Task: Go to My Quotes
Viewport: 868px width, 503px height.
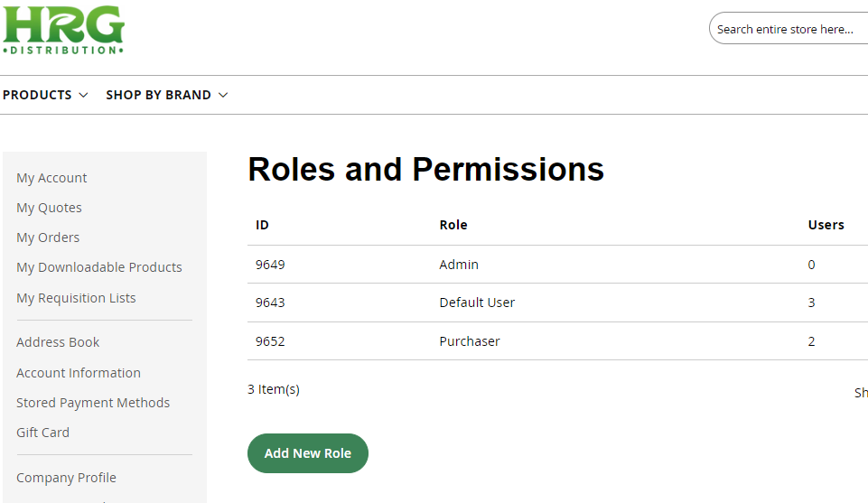Action: tap(49, 208)
